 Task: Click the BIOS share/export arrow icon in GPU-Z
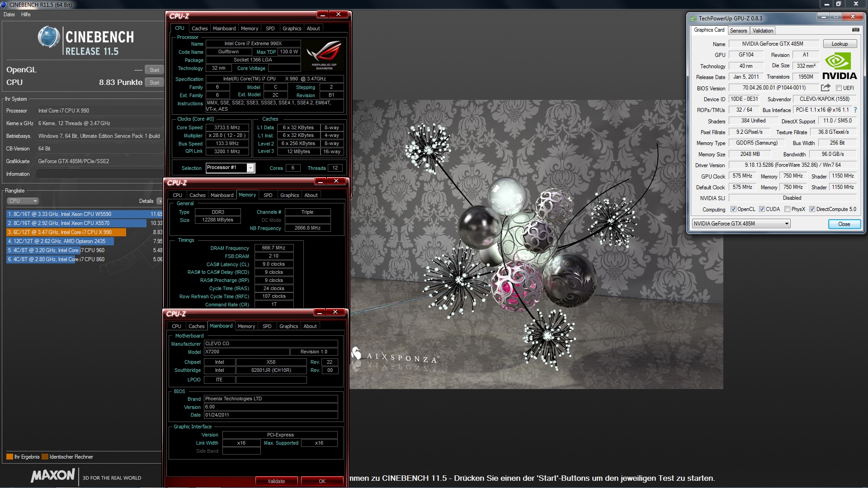click(826, 88)
